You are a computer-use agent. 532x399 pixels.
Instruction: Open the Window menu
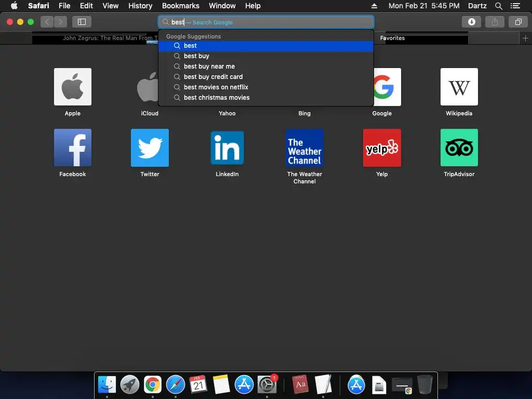(x=222, y=6)
